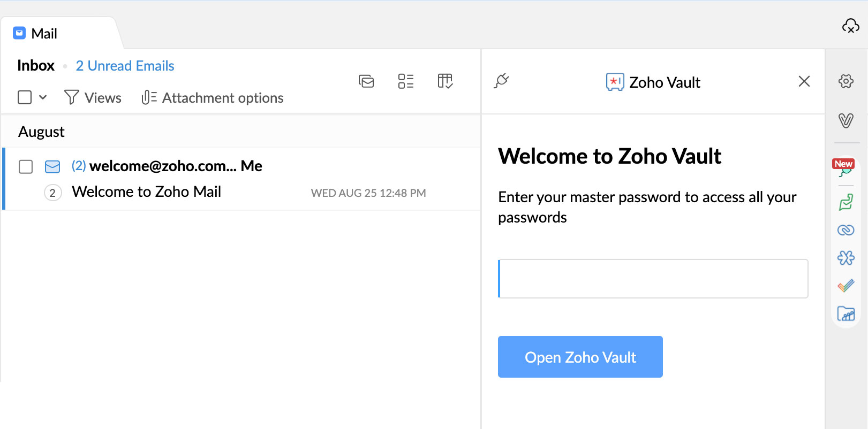Click the master password input field
This screenshot has width=868, height=429.
pyautogui.click(x=653, y=279)
